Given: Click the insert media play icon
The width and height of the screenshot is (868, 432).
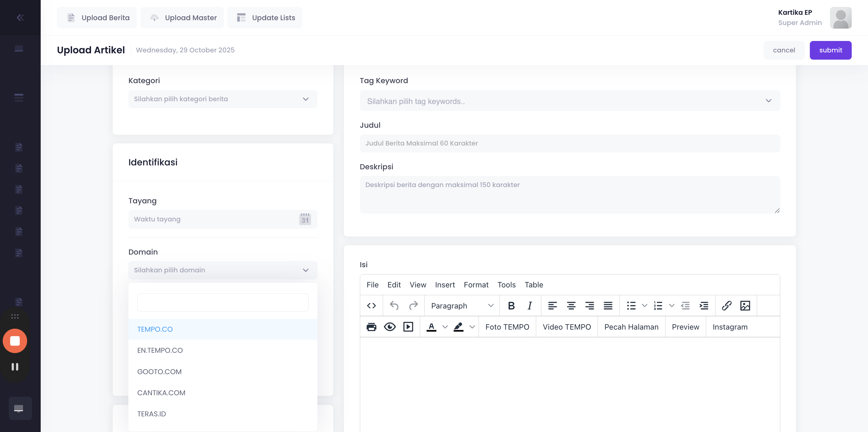Looking at the screenshot, I should [408, 327].
